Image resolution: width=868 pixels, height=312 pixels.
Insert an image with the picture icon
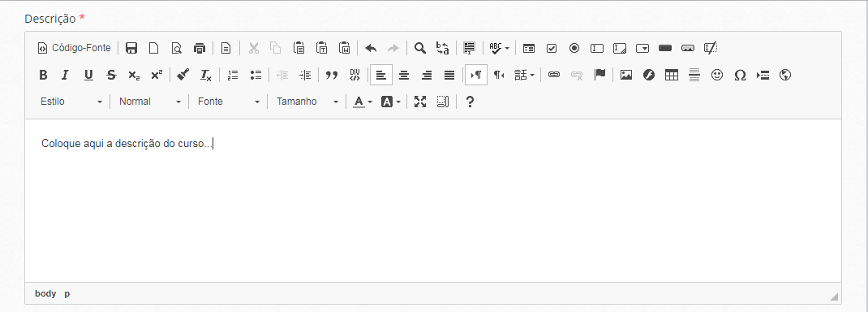coord(626,75)
